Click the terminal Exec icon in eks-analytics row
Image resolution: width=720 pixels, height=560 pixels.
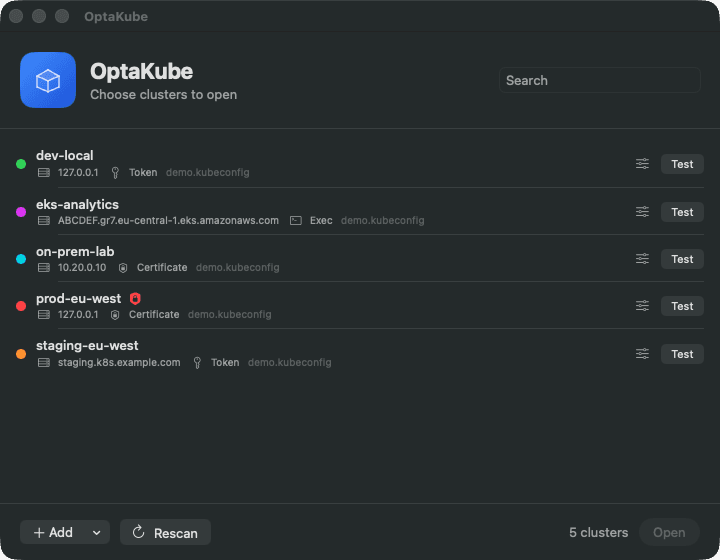coord(296,221)
